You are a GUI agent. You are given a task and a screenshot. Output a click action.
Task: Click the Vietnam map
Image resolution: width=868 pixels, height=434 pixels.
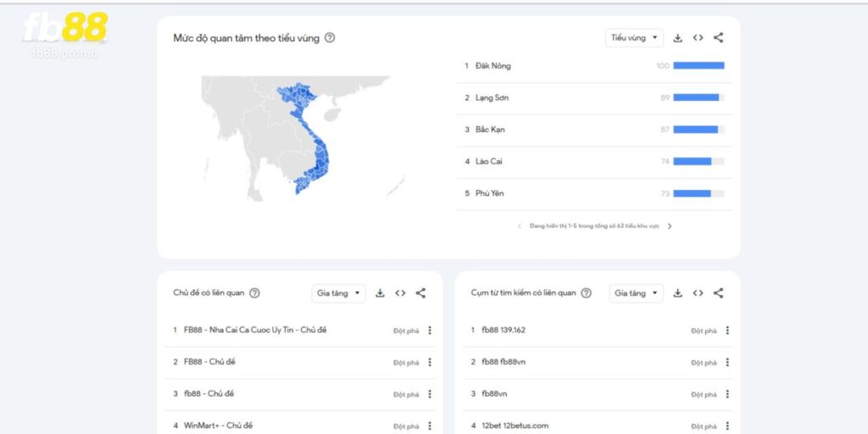[304, 138]
